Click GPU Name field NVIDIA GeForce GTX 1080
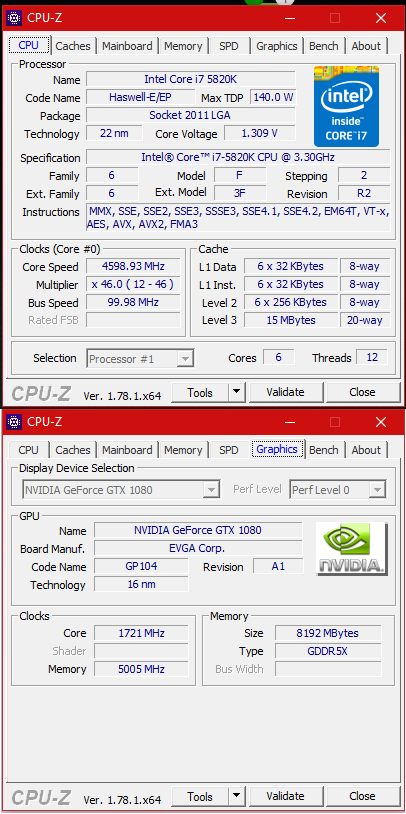Viewport: 406px width, 814px height. (x=198, y=530)
